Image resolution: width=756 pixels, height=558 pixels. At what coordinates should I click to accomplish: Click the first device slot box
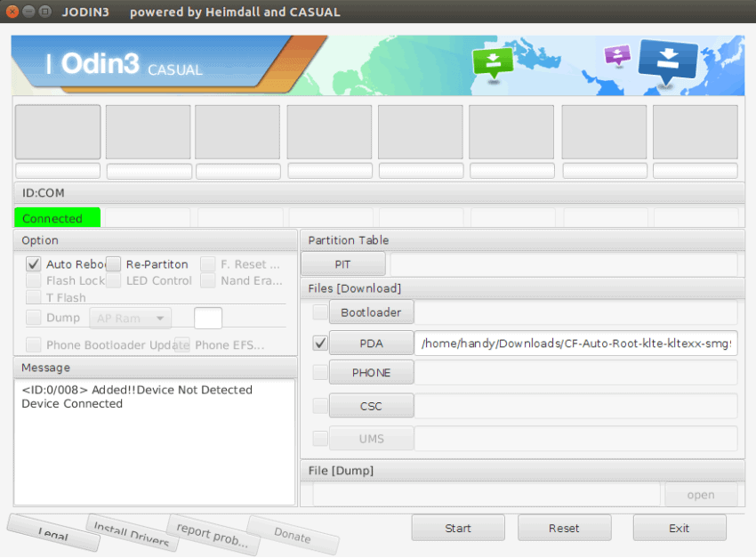[x=58, y=132]
